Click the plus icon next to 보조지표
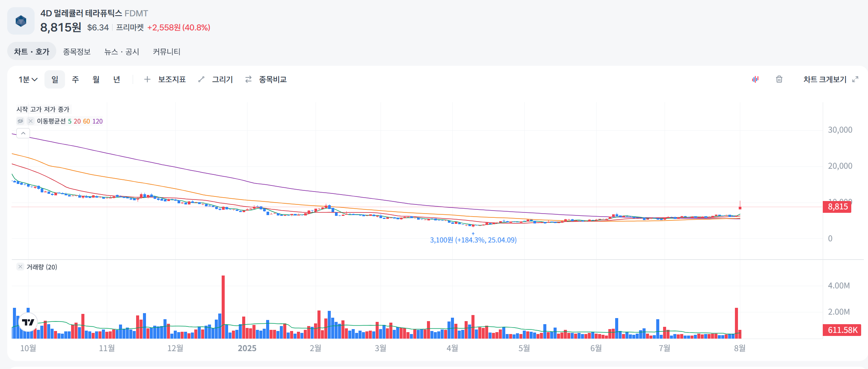 tap(147, 79)
